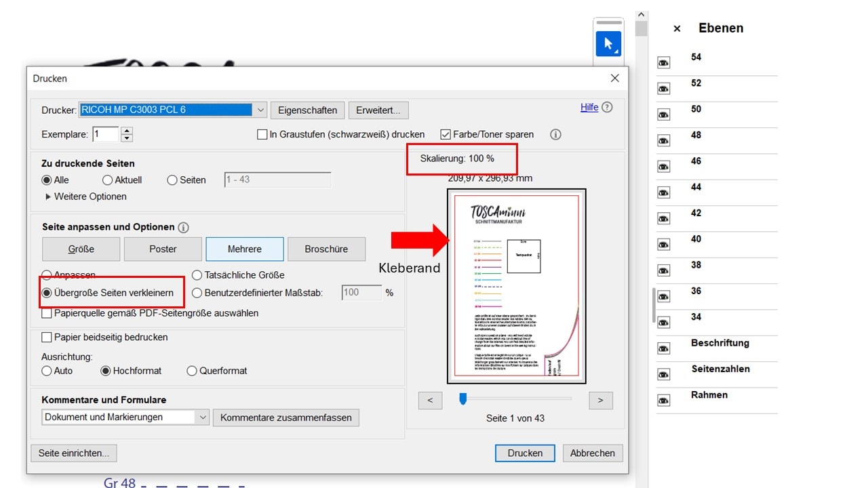
Task: Open the Drucker printer dropdown
Action: point(261,110)
